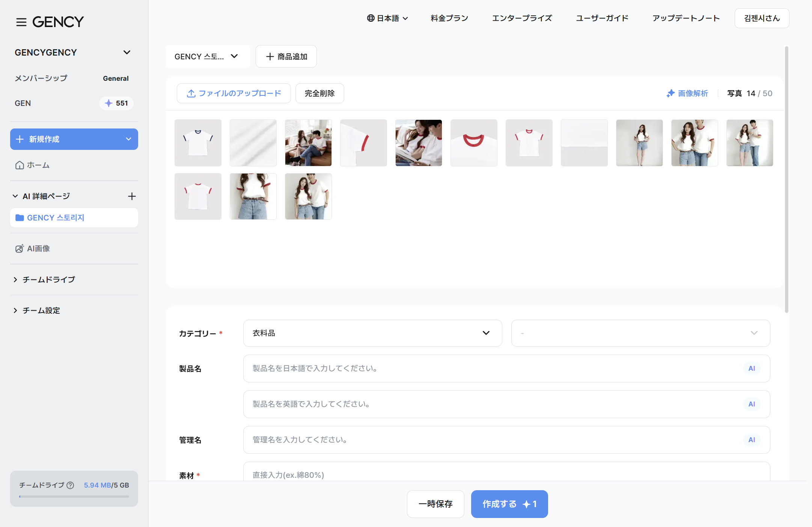Click the 作成する button

(509, 504)
